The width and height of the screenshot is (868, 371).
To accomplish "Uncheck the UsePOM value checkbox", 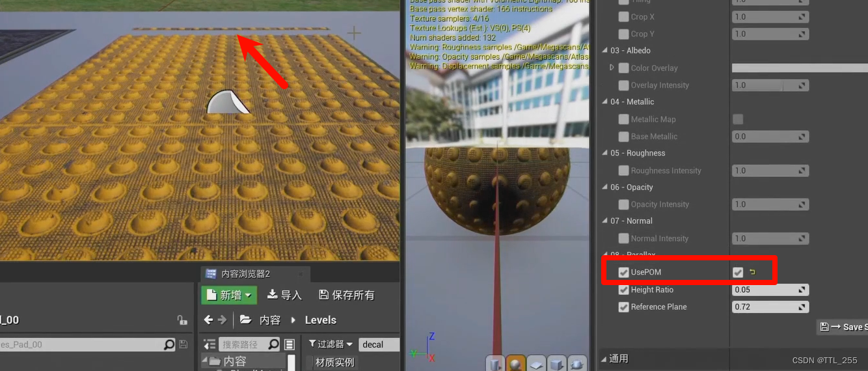I will [x=738, y=272].
